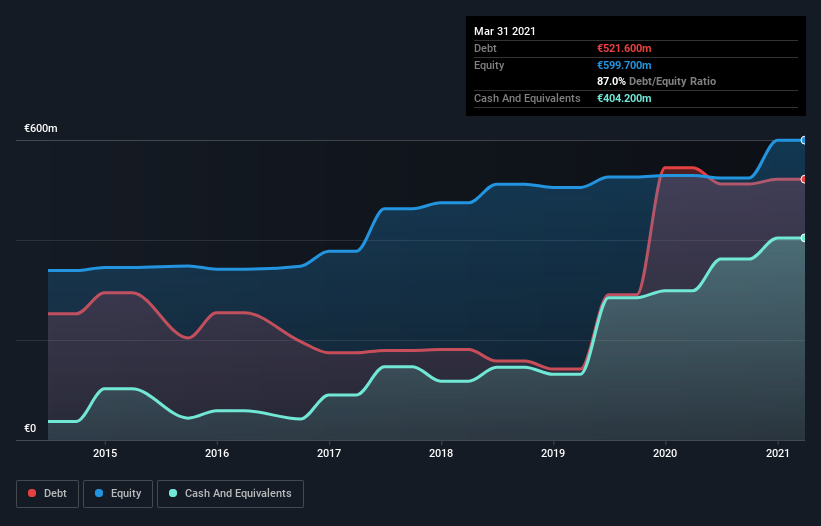
Task: Click the 2018 x-axis label
Action: click(441, 453)
